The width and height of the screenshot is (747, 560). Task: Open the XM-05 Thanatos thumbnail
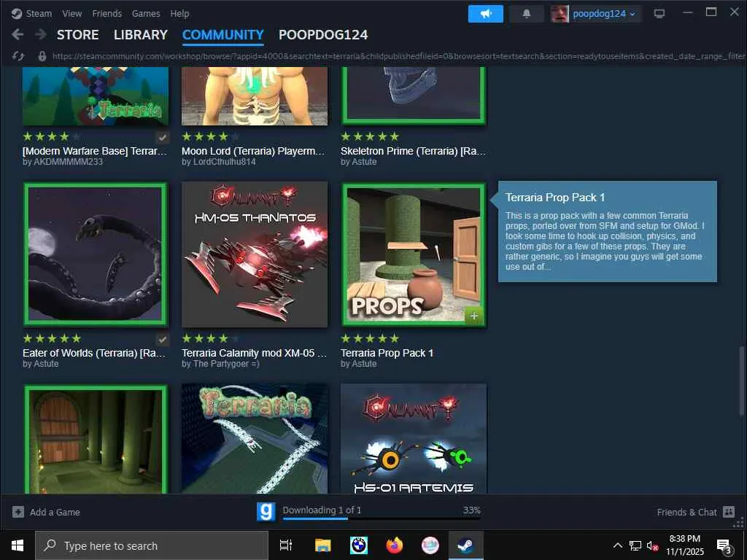click(255, 254)
